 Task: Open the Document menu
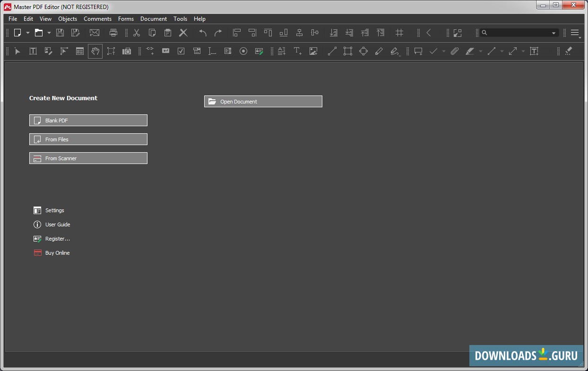[x=154, y=19]
